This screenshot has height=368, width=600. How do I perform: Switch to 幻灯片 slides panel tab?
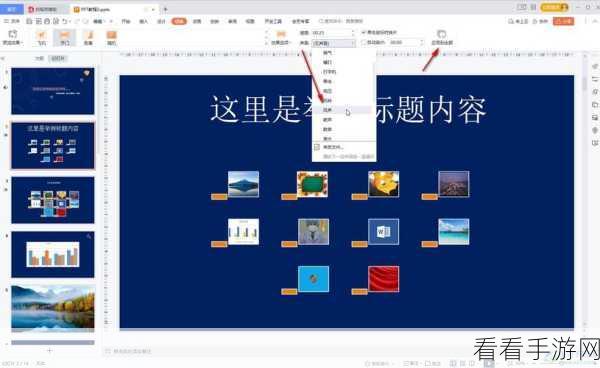tap(58, 59)
